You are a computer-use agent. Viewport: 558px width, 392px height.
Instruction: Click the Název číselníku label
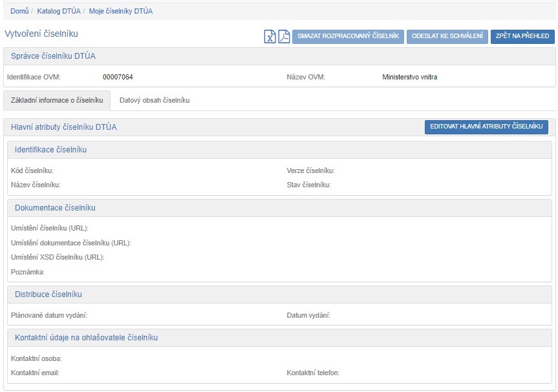(36, 185)
